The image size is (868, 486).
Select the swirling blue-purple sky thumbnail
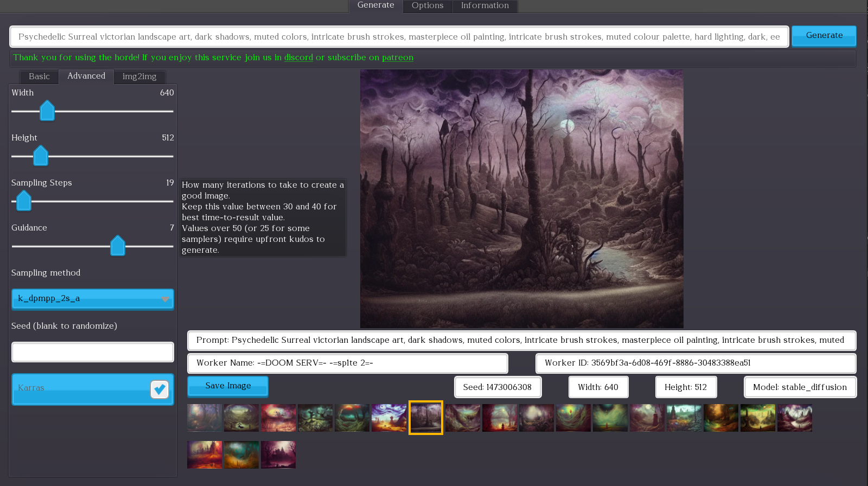coord(389,418)
